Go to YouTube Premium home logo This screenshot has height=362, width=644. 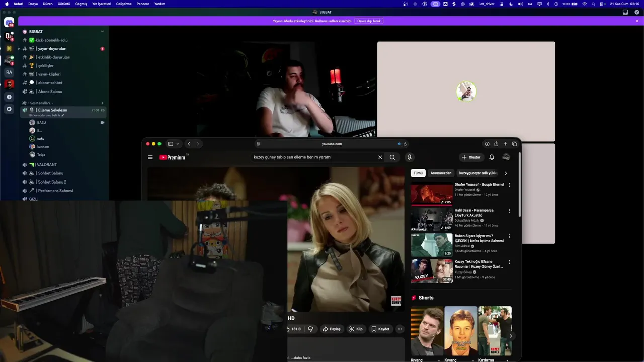click(x=173, y=157)
